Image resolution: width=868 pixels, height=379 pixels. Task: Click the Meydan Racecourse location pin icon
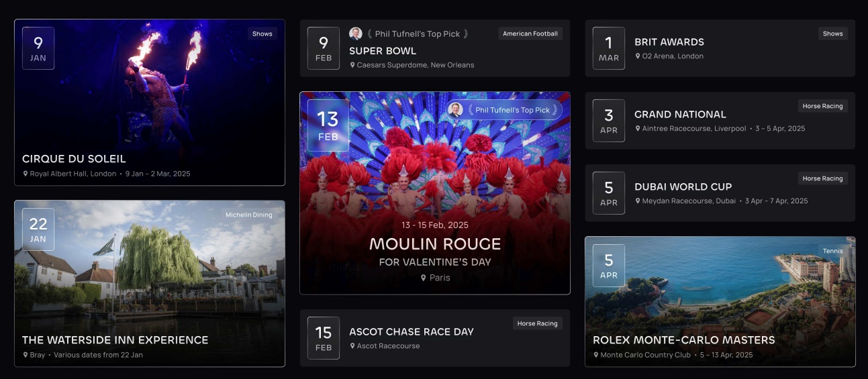pyautogui.click(x=638, y=201)
